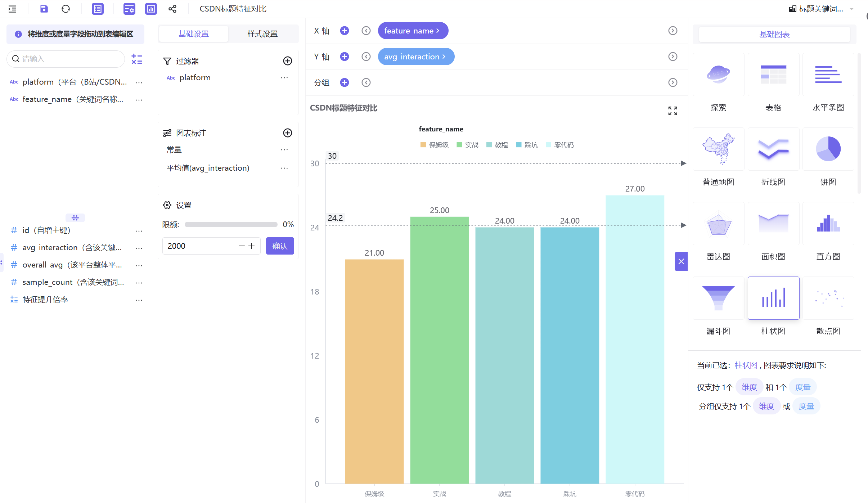Open more options for 平均值 annotation

pos(284,168)
